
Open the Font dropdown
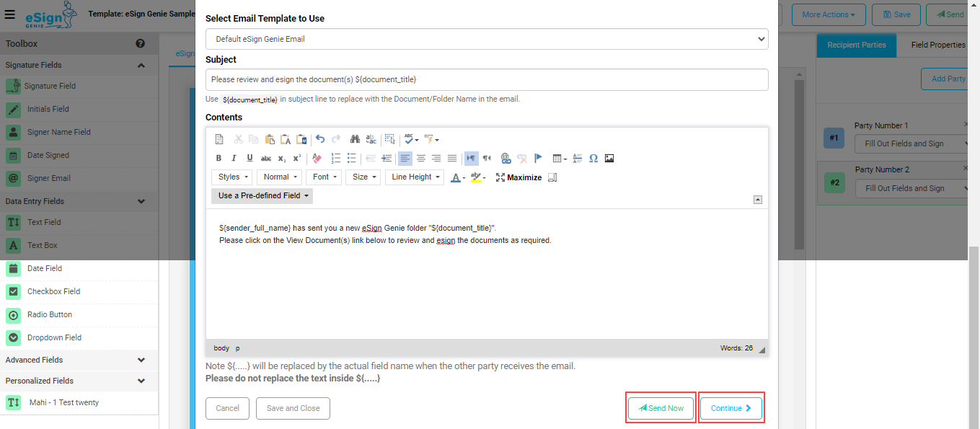click(325, 177)
